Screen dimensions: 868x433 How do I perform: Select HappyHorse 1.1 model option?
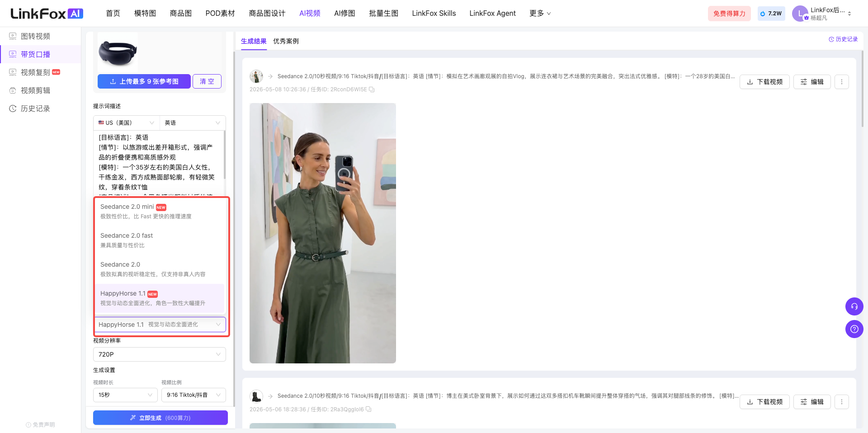point(160,298)
